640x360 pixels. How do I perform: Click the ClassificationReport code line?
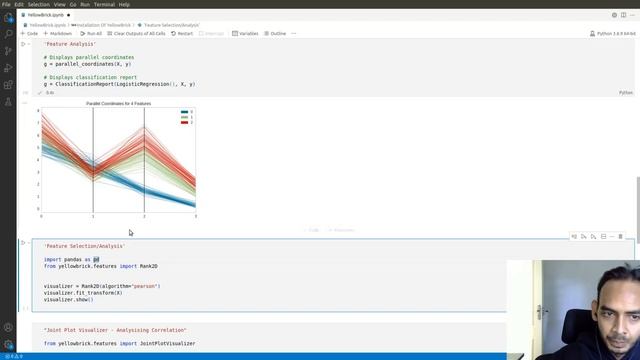tap(120, 84)
